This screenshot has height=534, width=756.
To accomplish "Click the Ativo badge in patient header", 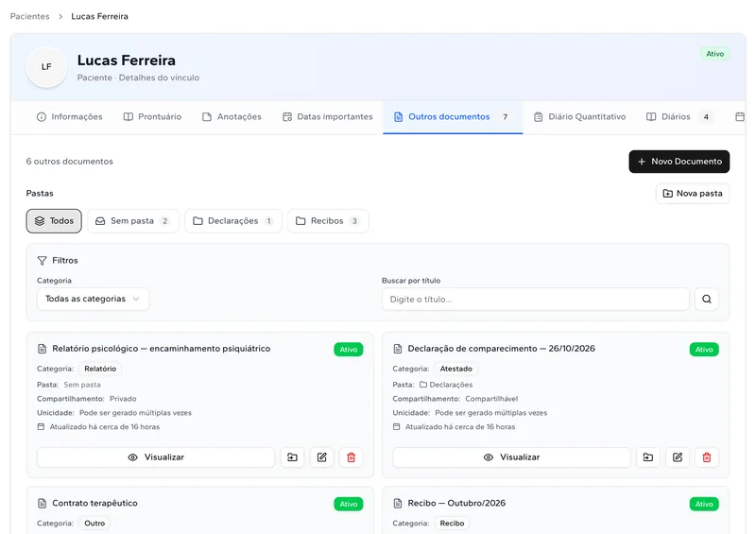I will 715,54.
